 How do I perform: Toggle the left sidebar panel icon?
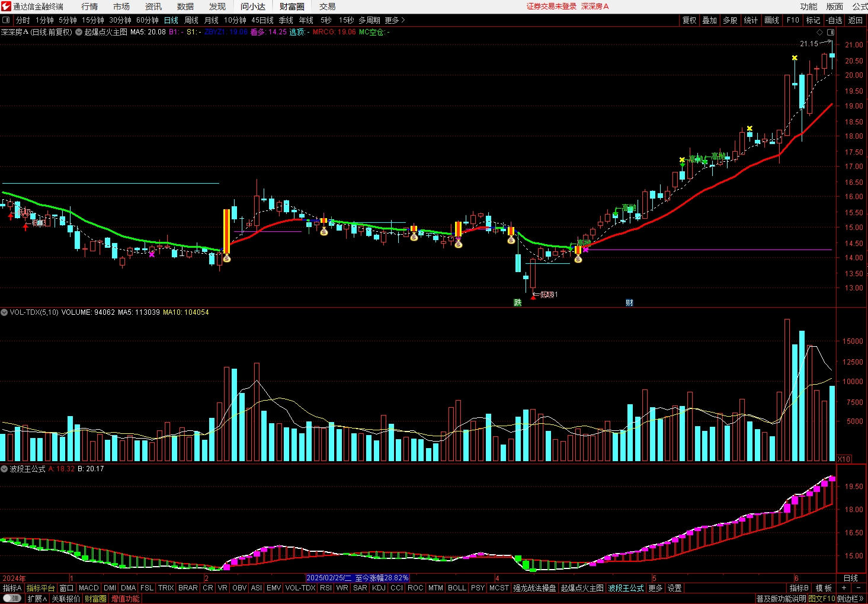pyautogui.click(x=6, y=20)
